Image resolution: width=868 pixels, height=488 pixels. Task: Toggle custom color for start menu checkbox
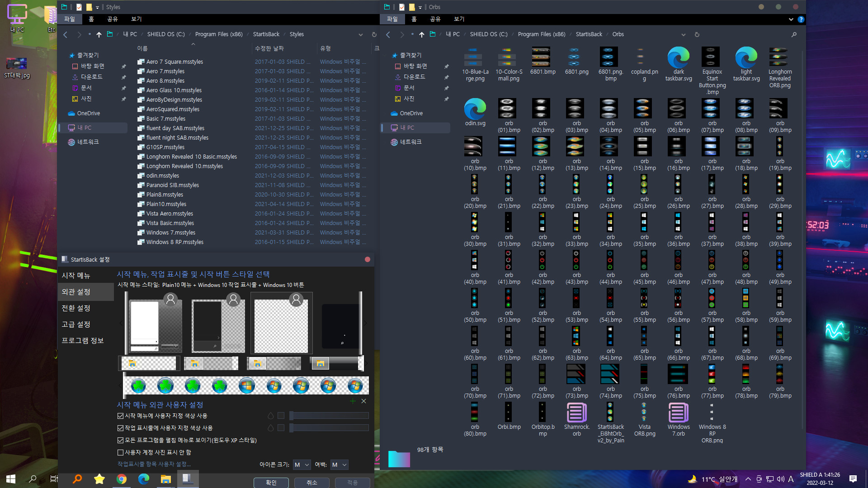120,416
